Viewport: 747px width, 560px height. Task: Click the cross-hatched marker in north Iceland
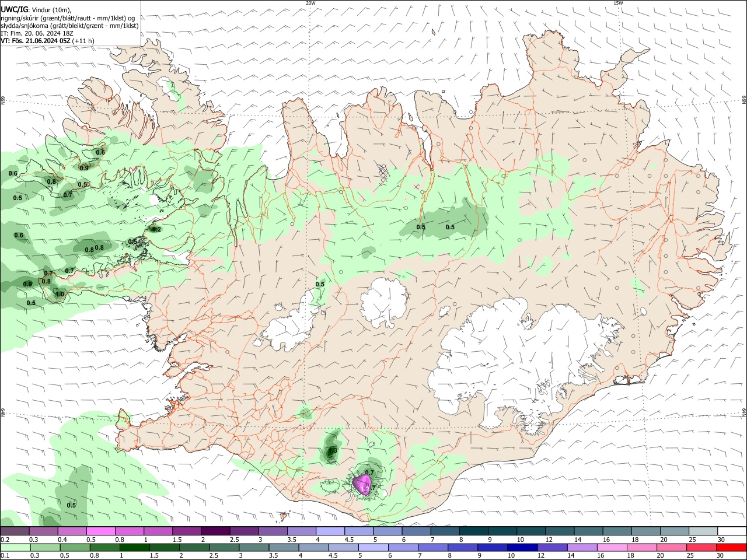[383, 174]
